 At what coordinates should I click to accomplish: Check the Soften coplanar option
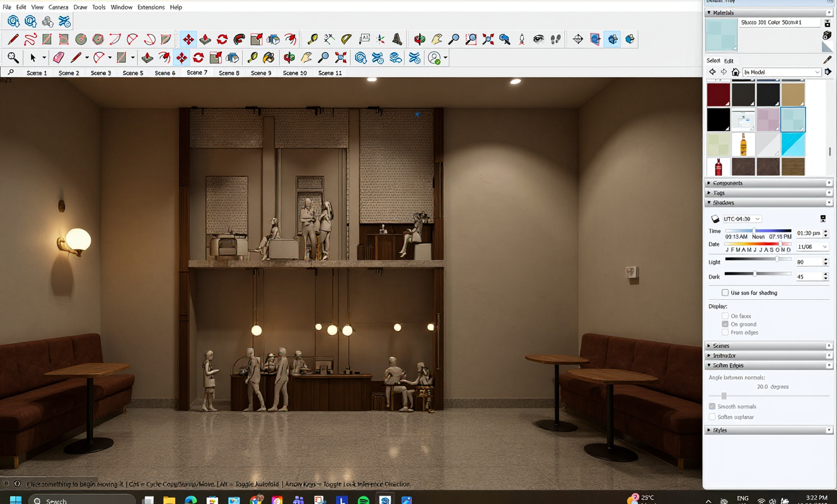coord(712,417)
